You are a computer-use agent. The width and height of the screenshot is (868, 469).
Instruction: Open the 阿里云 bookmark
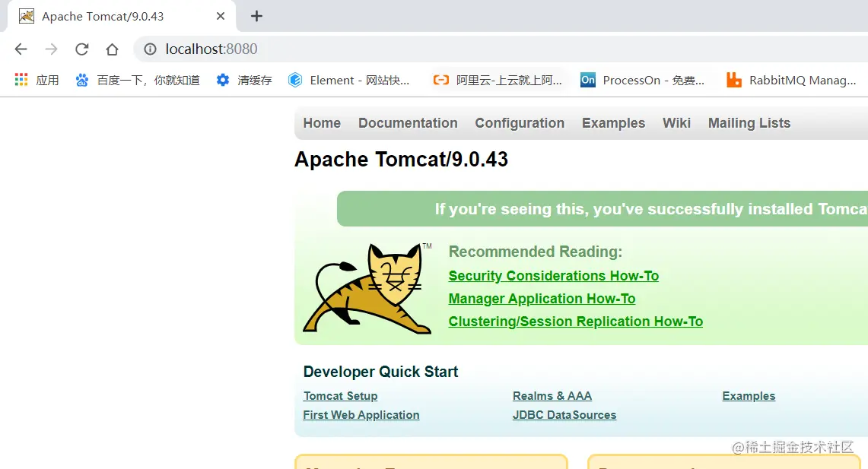497,81
